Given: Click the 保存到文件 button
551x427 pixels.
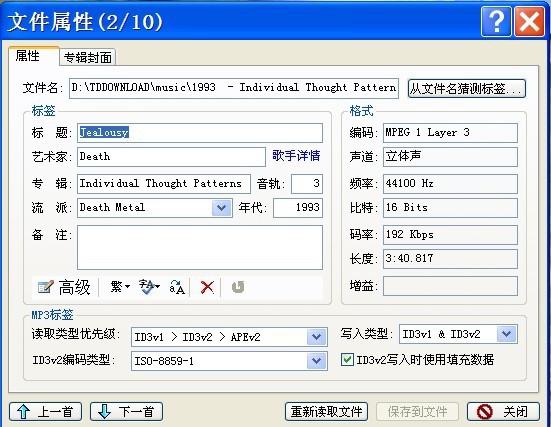Looking at the screenshot, I should (x=417, y=412).
